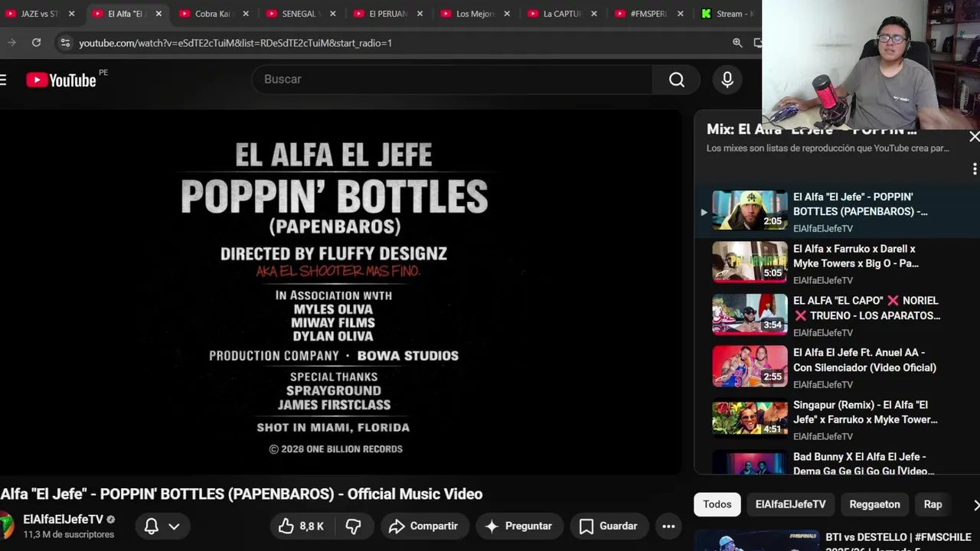Switch to Stream Kick tab

(727, 14)
